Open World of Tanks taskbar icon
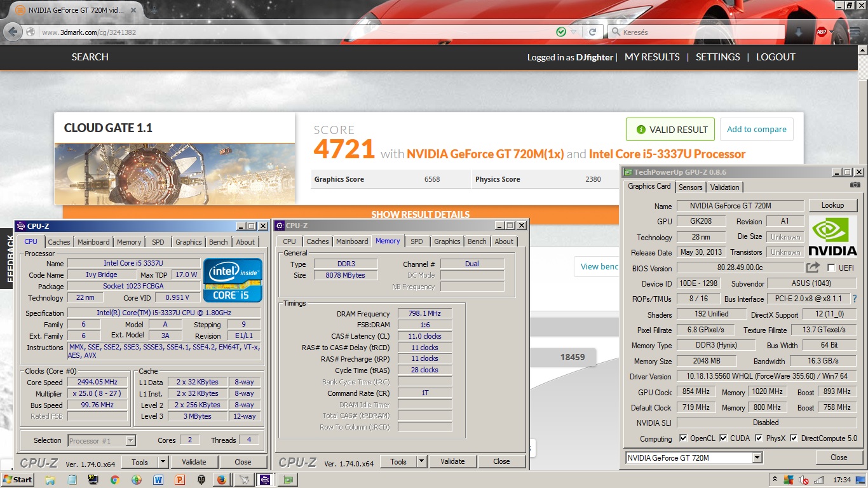 201,480
